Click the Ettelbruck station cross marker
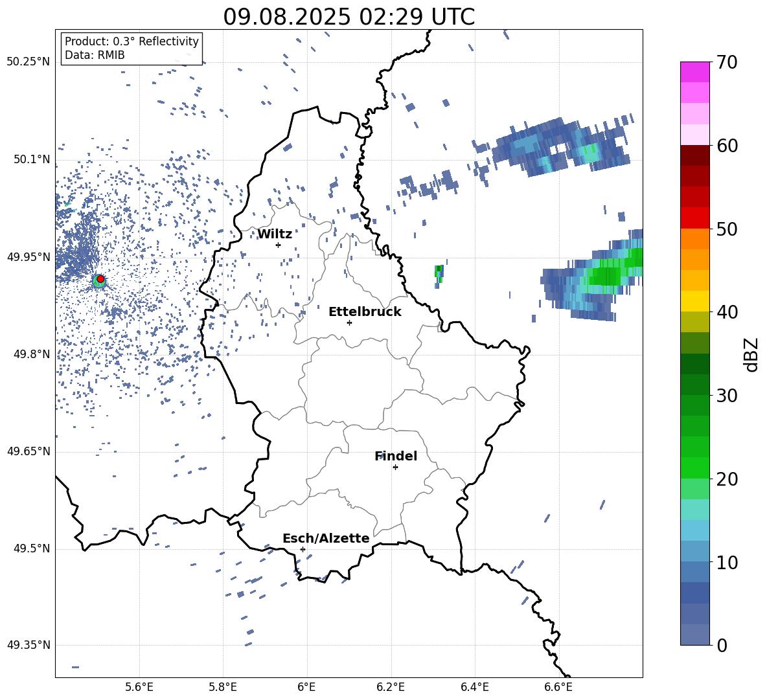 click(349, 322)
